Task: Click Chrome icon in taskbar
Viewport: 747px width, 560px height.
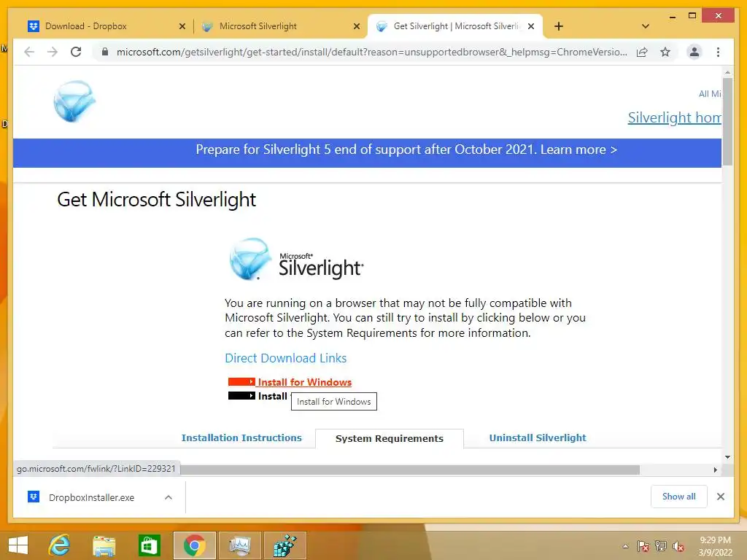Action: 194,545
